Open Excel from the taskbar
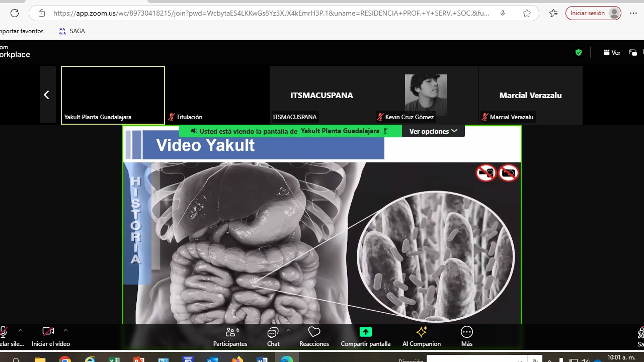Screen dimensions: 644x362 pos(114,359)
